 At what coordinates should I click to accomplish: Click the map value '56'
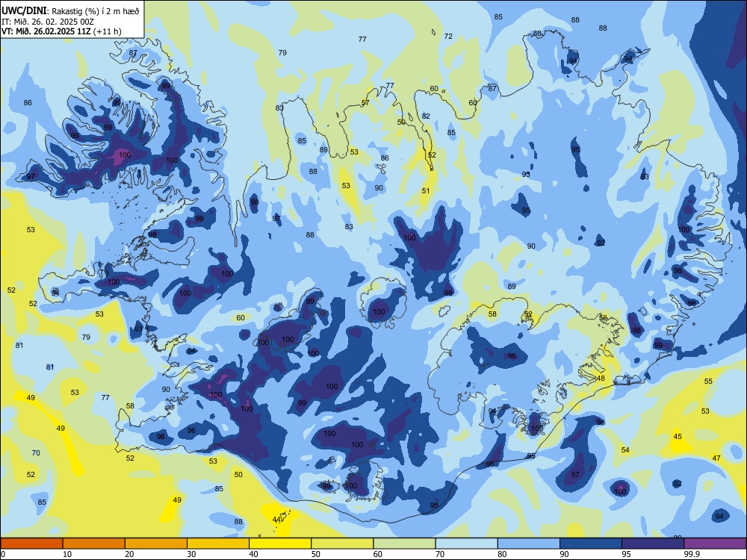tap(603, 317)
